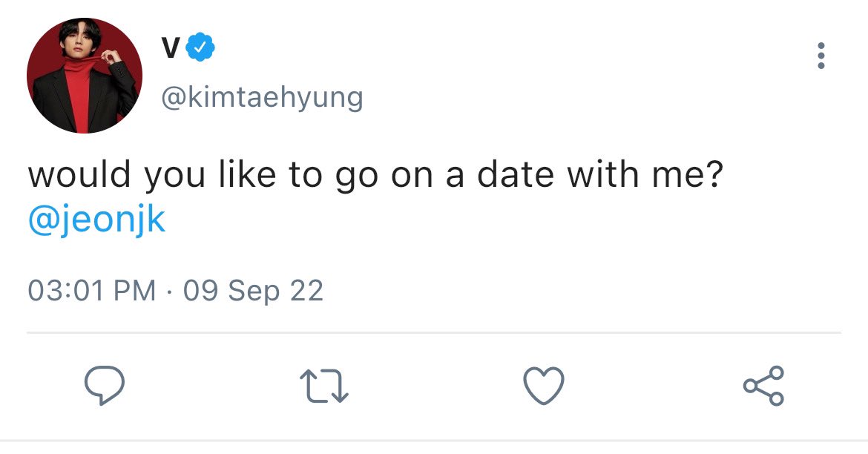The width and height of the screenshot is (868, 454).
Task: Tap the red turtleneck avatar image
Action: [84, 76]
